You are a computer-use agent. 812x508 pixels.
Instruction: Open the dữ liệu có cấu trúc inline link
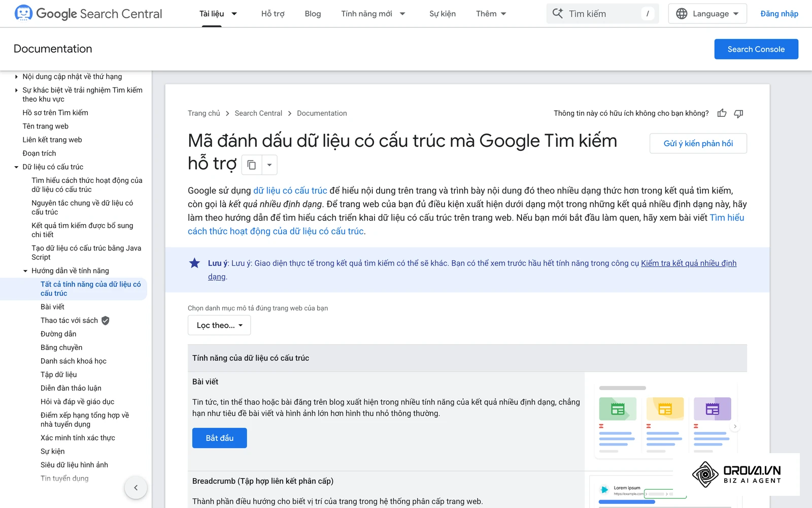(290, 190)
